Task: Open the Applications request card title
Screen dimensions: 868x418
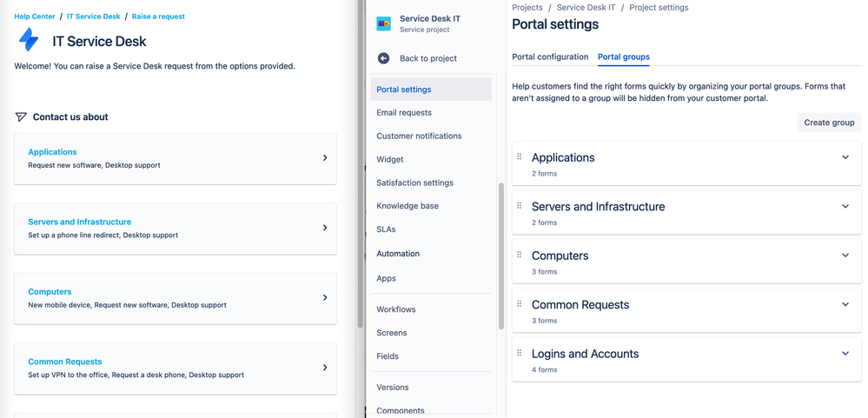Action: click(53, 152)
